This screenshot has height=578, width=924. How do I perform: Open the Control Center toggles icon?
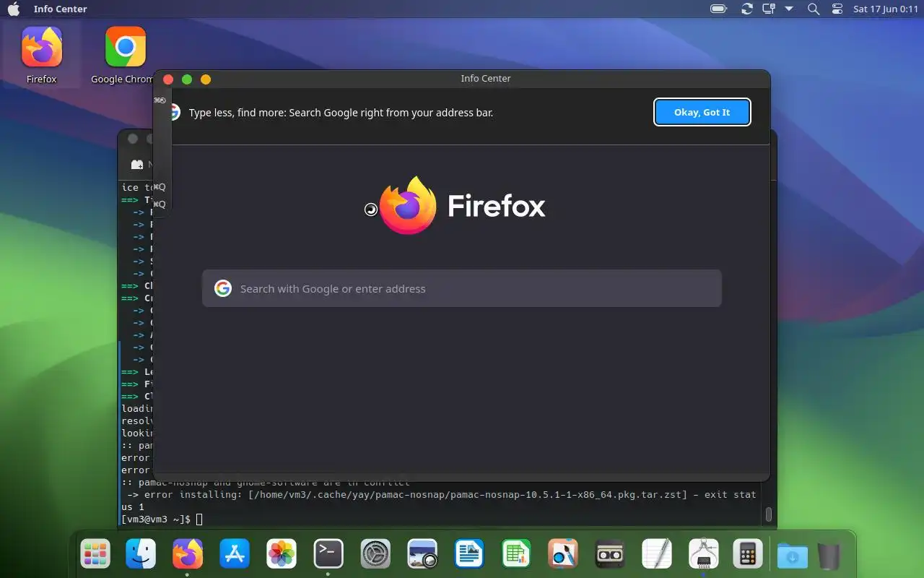pyautogui.click(x=837, y=9)
